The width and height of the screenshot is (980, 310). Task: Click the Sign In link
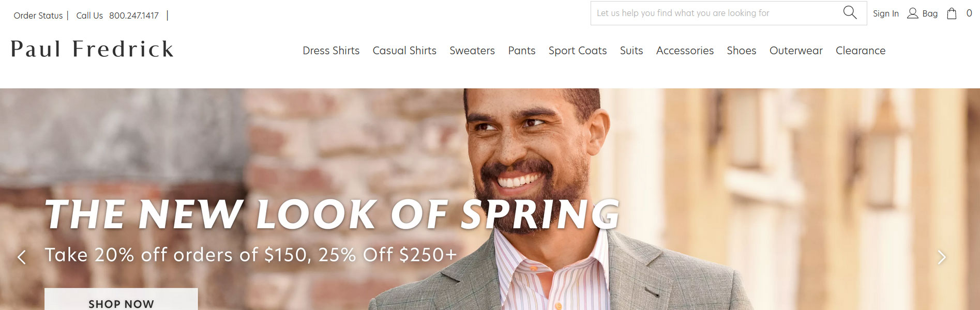pyautogui.click(x=886, y=13)
